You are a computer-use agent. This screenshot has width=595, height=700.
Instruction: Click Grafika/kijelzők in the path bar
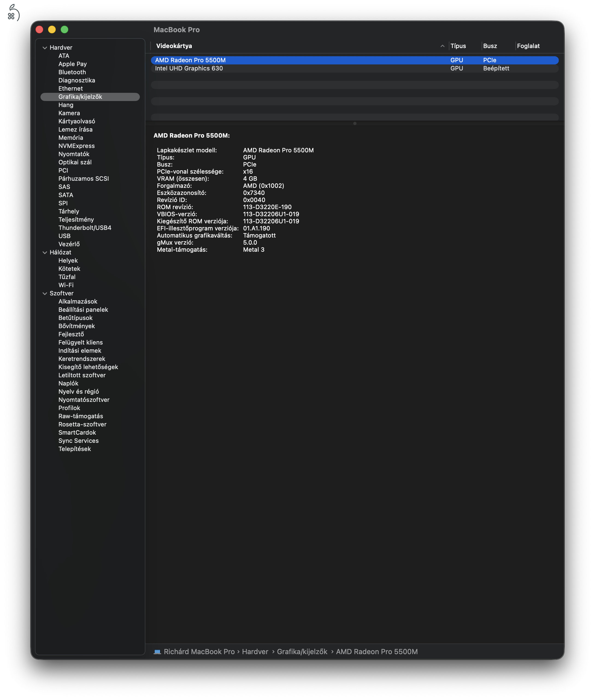(302, 651)
